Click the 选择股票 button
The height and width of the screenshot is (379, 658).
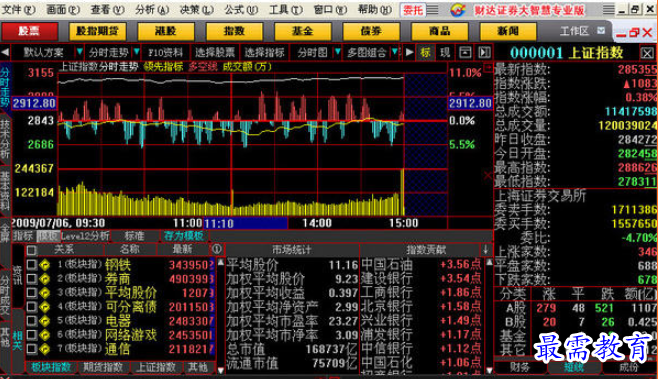[x=215, y=52]
